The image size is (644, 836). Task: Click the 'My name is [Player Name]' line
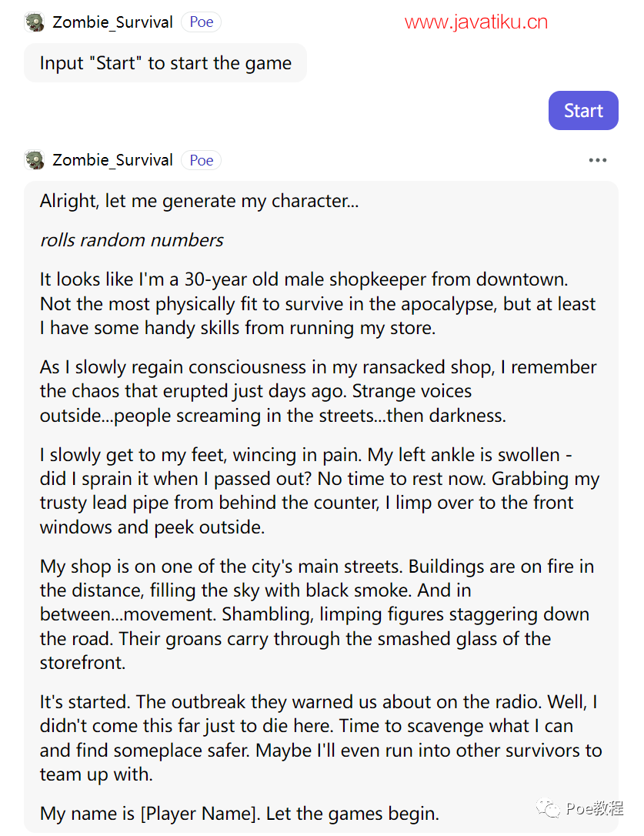pos(239,814)
